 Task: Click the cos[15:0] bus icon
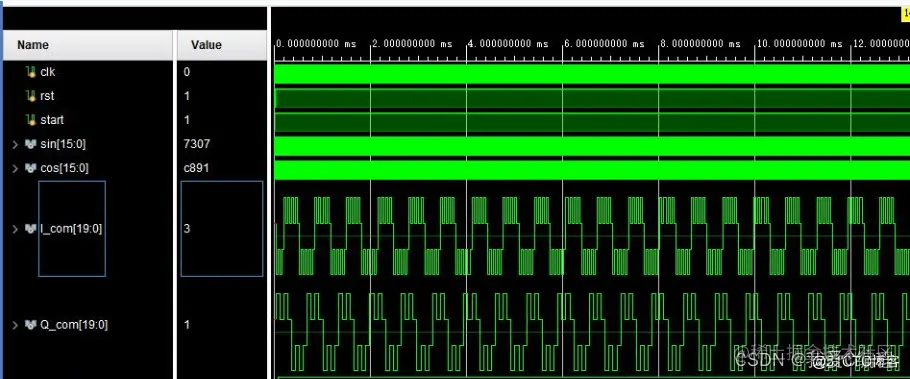click(x=31, y=168)
